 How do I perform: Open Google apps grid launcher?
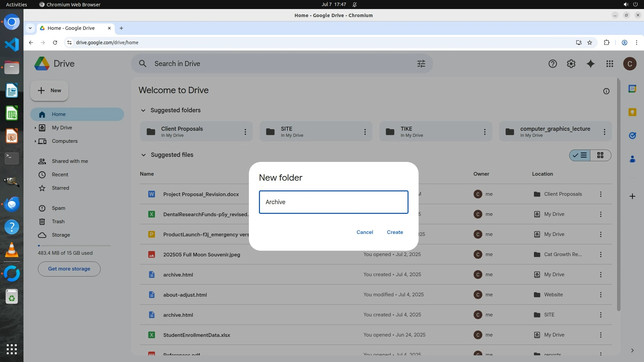point(609,64)
